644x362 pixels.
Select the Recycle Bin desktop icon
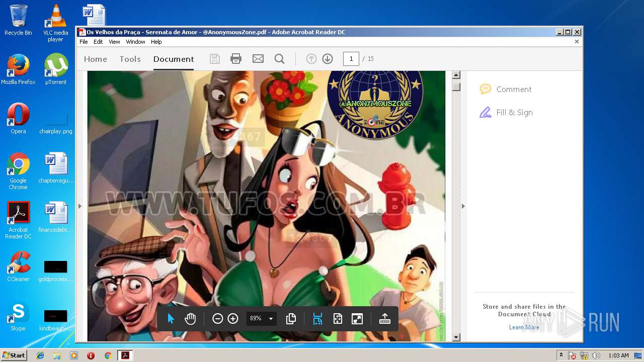[18, 20]
